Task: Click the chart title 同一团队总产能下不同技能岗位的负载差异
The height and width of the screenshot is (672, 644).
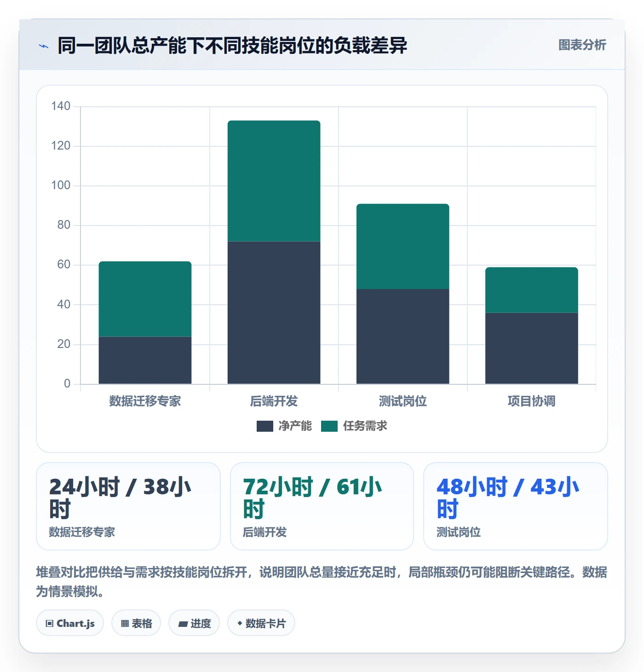Action: coord(232,46)
